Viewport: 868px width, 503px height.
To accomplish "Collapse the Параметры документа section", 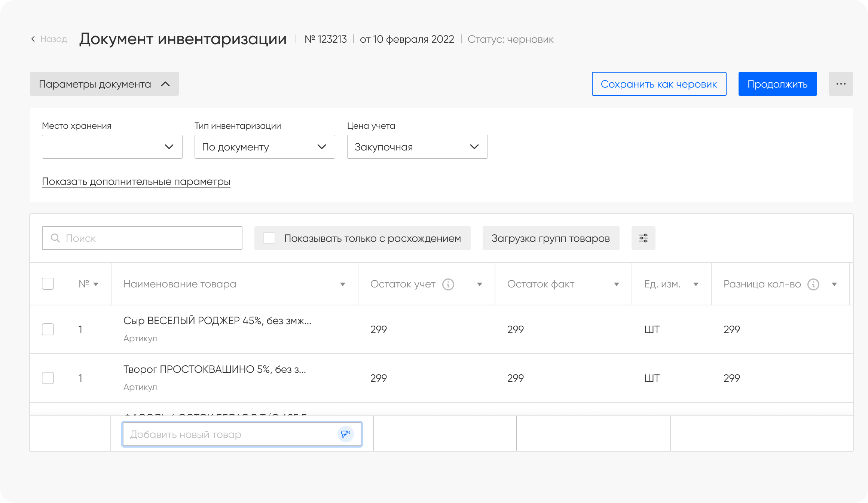I will (x=104, y=84).
